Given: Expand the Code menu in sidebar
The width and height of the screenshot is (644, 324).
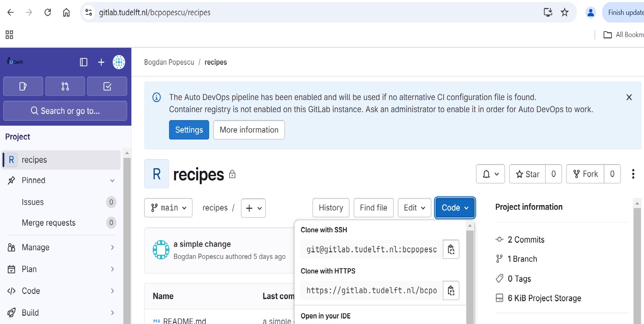Looking at the screenshot, I should pyautogui.click(x=62, y=291).
